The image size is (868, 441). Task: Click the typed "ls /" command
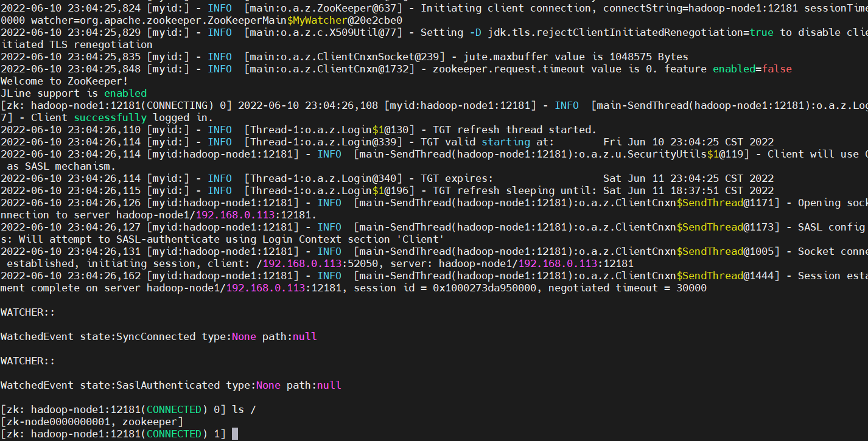243,409
